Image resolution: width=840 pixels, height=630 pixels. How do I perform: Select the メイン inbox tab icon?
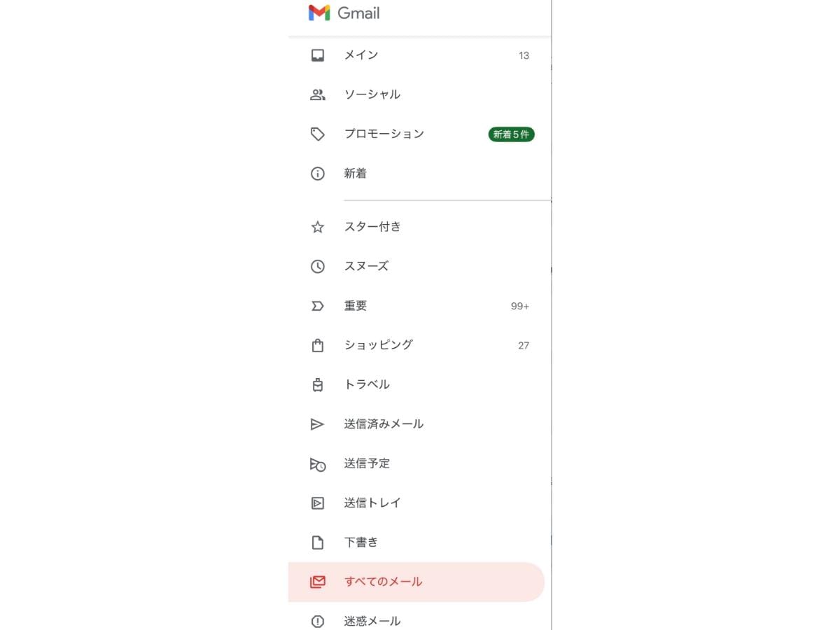click(318, 55)
